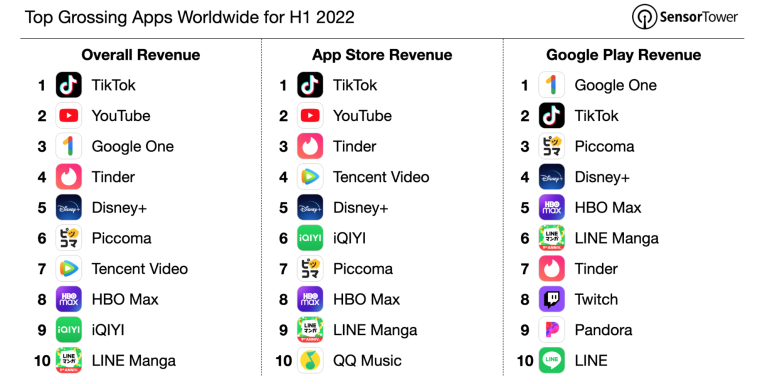Click the Piccoma icon under App Store Revenue
The image size is (760, 384).
310,269
